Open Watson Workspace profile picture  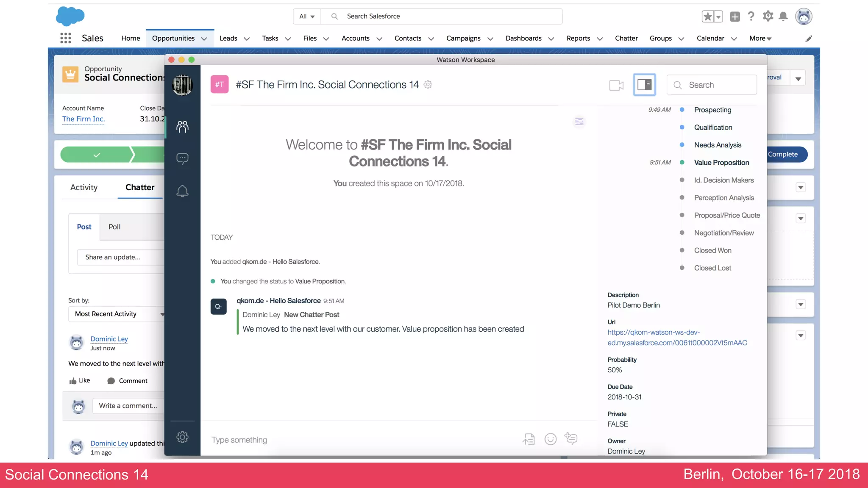[182, 85]
